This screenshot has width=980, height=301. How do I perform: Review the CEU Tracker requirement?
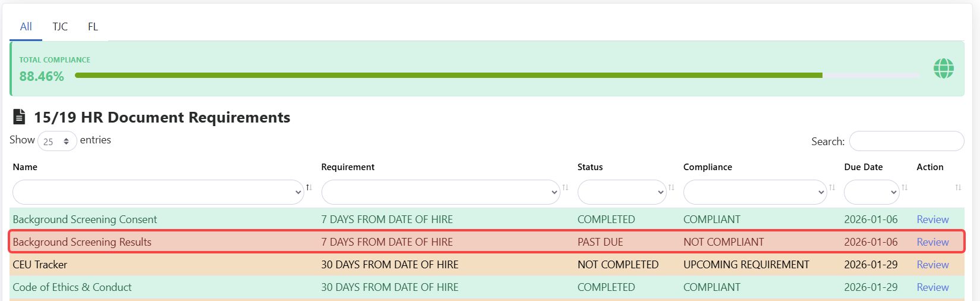click(932, 265)
